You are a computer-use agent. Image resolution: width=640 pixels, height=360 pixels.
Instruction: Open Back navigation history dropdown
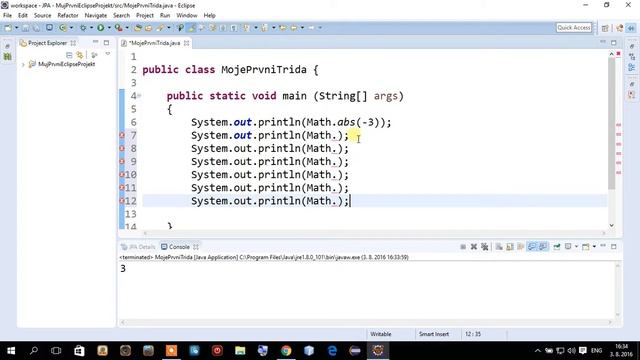click(x=302, y=28)
